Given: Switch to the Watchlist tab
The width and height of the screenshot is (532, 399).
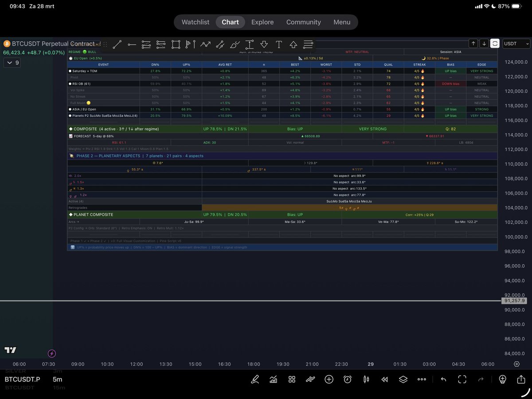Looking at the screenshot, I should tap(196, 22).
